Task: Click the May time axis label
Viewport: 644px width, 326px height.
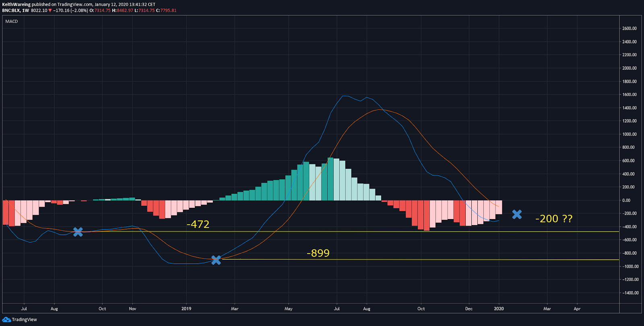Action: [x=289, y=309]
